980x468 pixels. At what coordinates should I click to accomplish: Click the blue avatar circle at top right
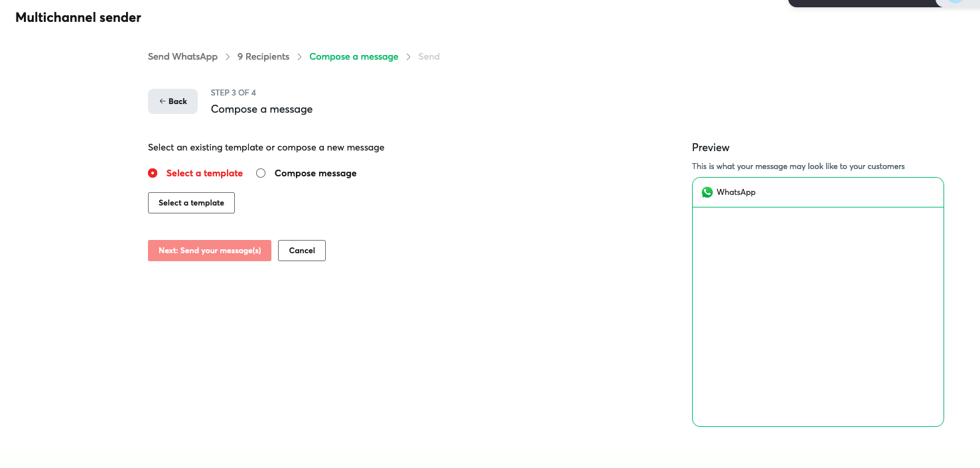tap(955, 3)
